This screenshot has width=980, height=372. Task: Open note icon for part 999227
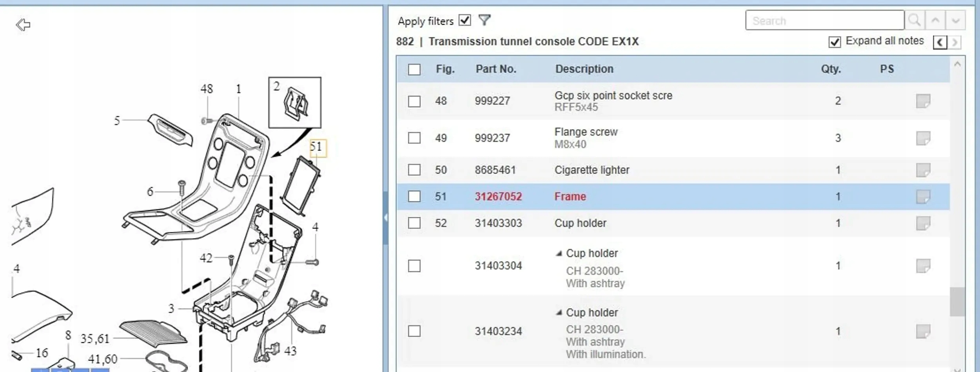tap(923, 101)
